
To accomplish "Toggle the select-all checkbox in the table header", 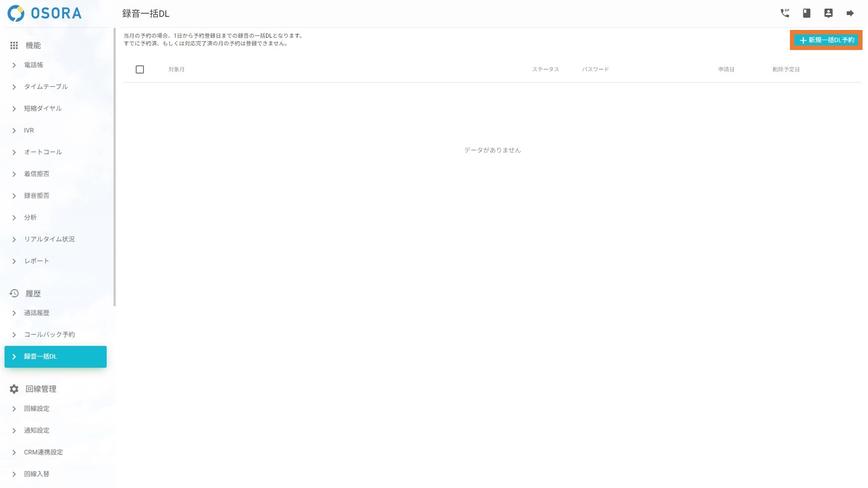I will pos(140,69).
